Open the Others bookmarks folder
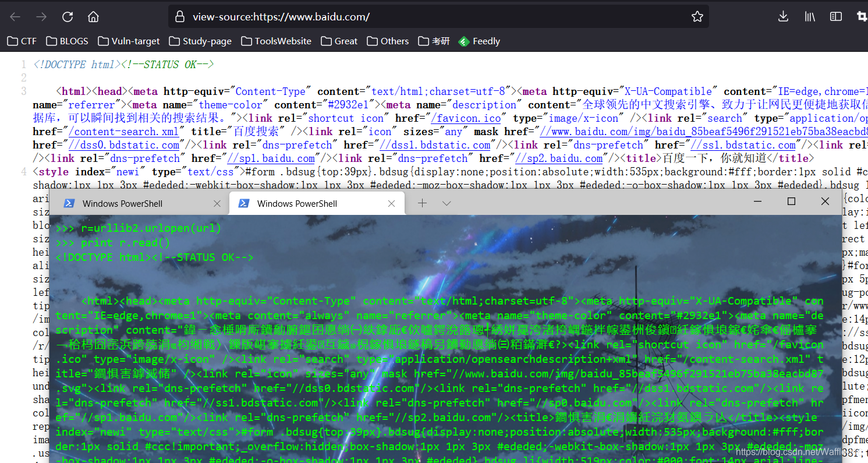 [x=388, y=41]
